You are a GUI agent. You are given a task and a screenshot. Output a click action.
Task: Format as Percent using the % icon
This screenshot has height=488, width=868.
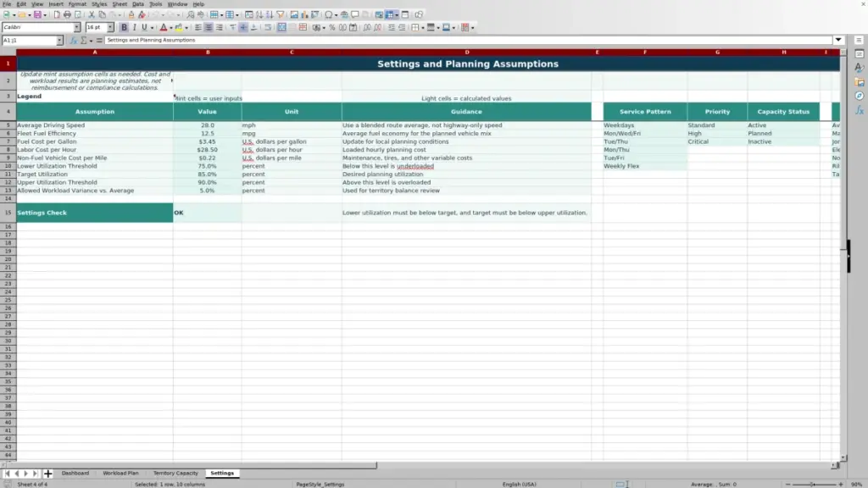click(x=332, y=27)
